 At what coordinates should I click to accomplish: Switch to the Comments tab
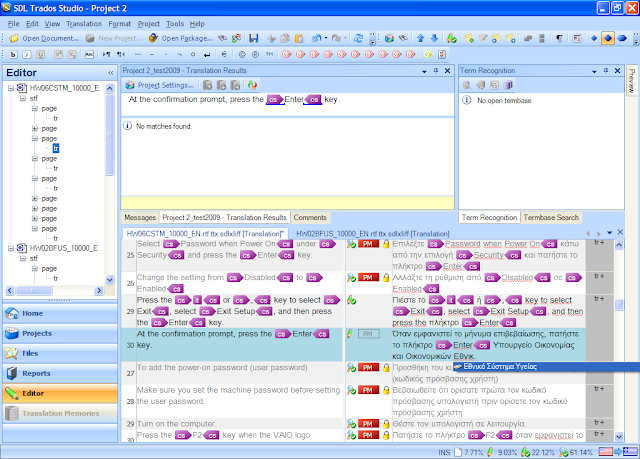[310, 217]
